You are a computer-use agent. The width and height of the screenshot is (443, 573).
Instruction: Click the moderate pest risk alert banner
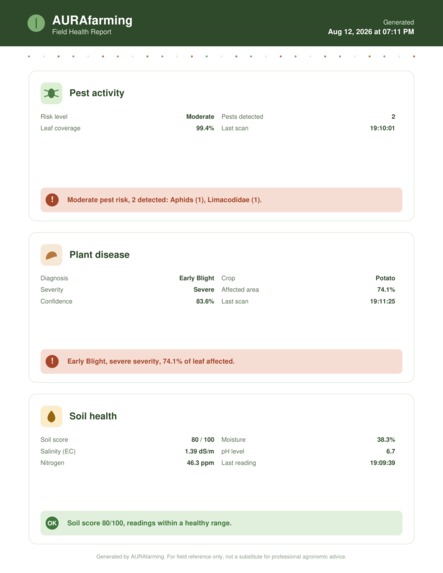pos(222,200)
